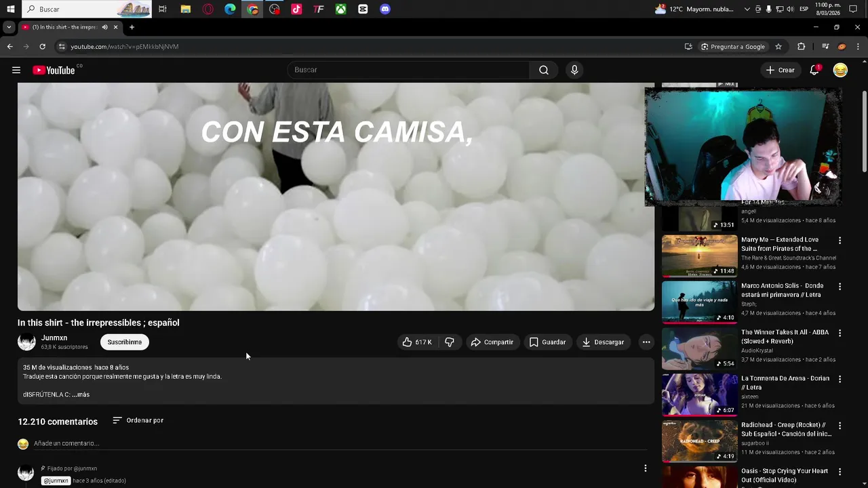Show hidden system tray icons chevron

tap(747, 9)
